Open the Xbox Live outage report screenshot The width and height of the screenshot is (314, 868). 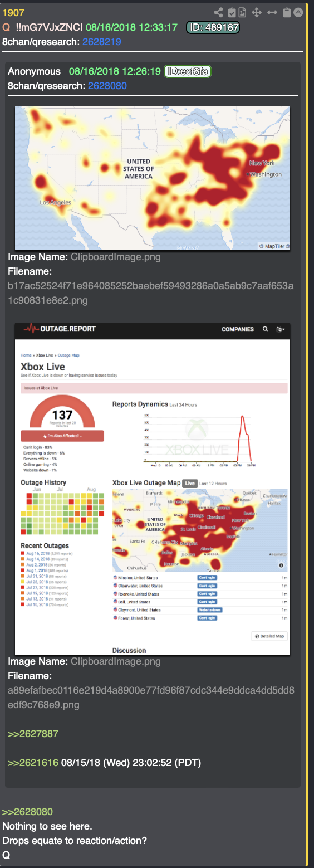pyautogui.click(x=152, y=489)
